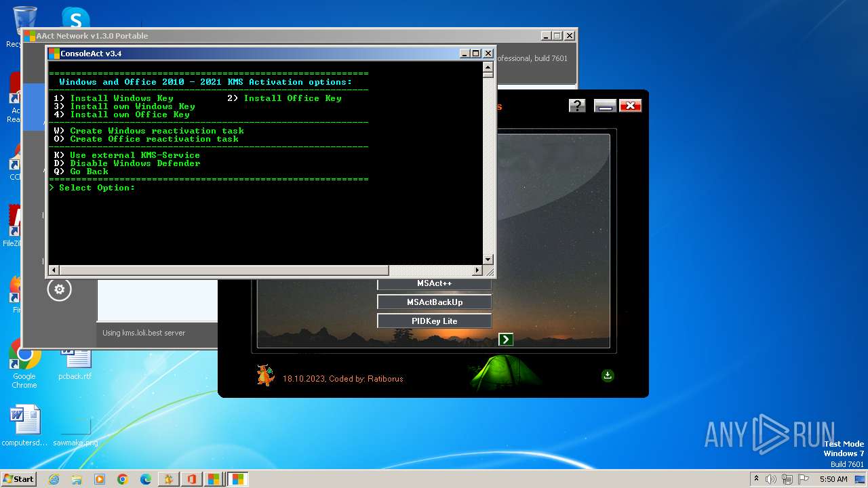Open Internet Explorer from taskbar
868x488 pixels.
click(54, 479)
